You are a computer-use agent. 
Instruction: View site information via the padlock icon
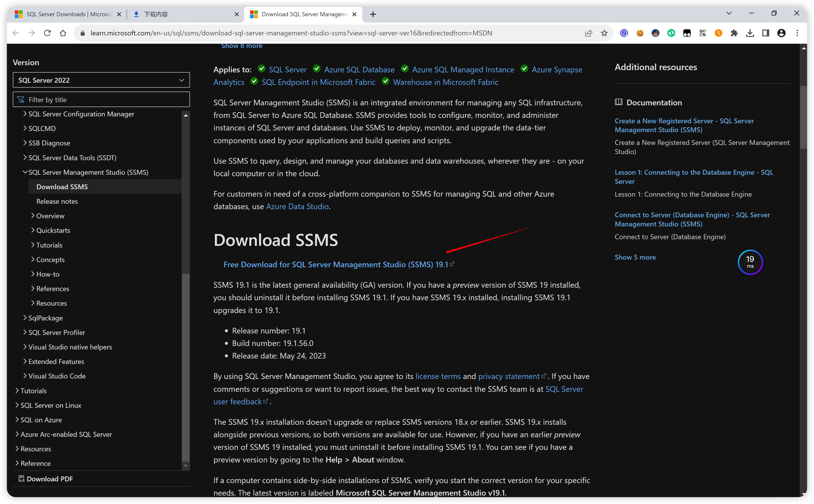(x=83, y=33)
